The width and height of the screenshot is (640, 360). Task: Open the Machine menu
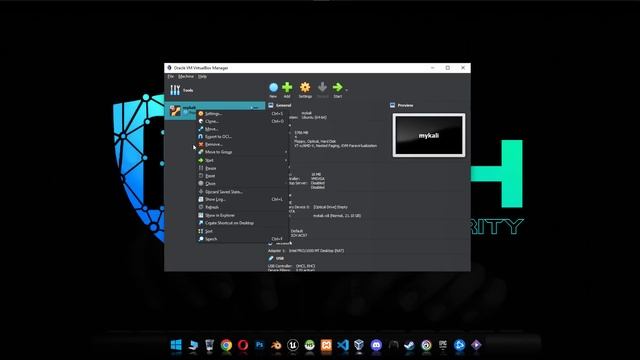(186, 76)
